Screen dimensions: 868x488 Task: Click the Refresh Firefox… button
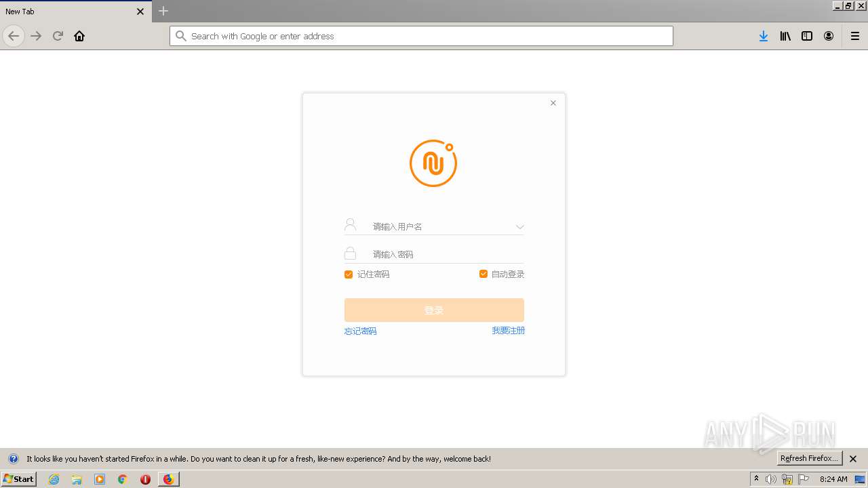[809, 458]
